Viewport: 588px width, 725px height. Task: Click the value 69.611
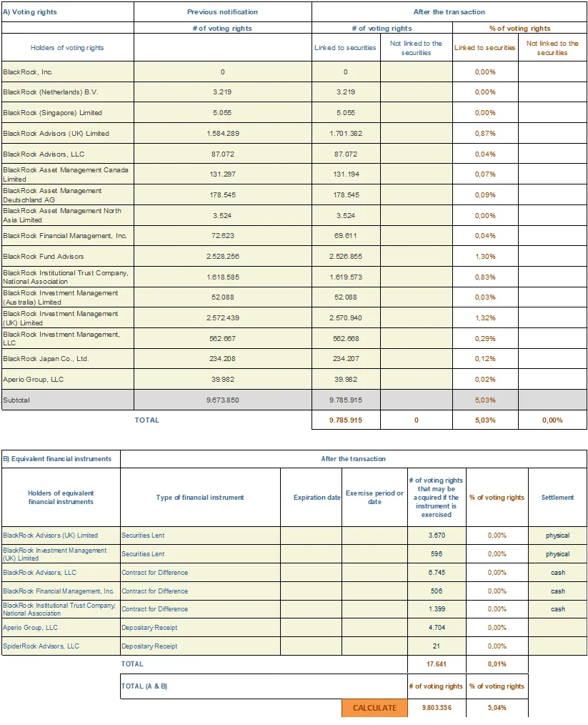pos(346,236)
